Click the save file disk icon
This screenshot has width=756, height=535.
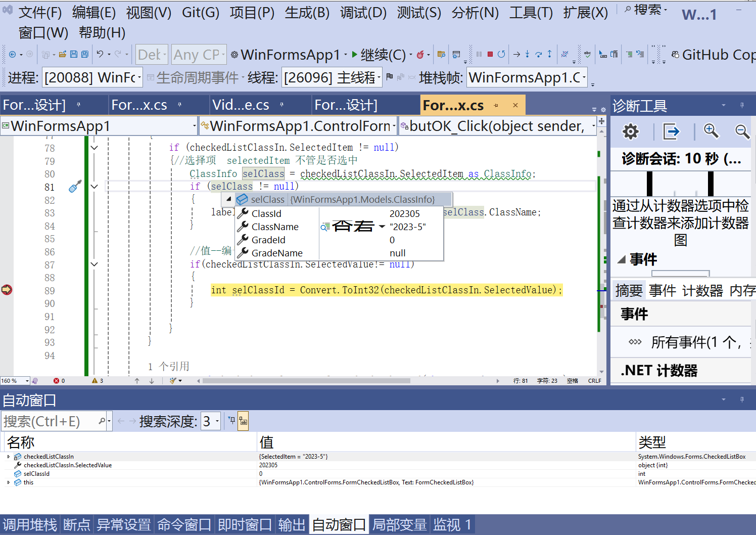74,54
